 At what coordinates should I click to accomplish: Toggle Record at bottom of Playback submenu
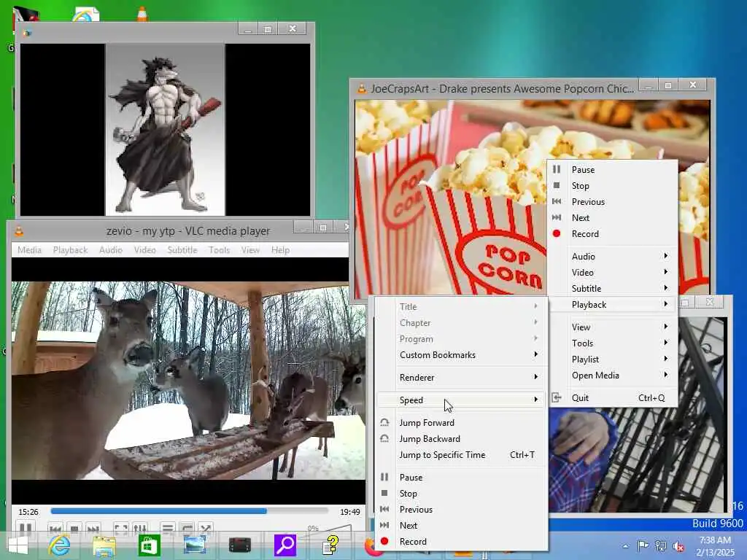coord(461,542)
